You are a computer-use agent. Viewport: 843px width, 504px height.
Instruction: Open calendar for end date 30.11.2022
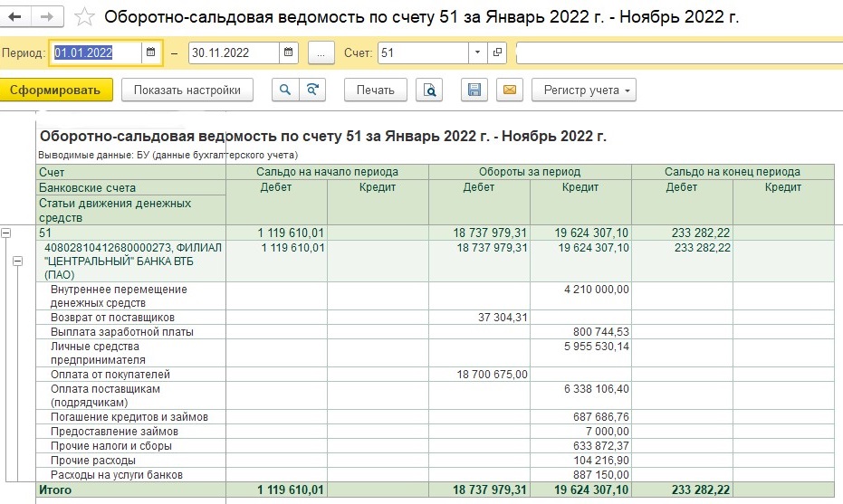(289, 52)
